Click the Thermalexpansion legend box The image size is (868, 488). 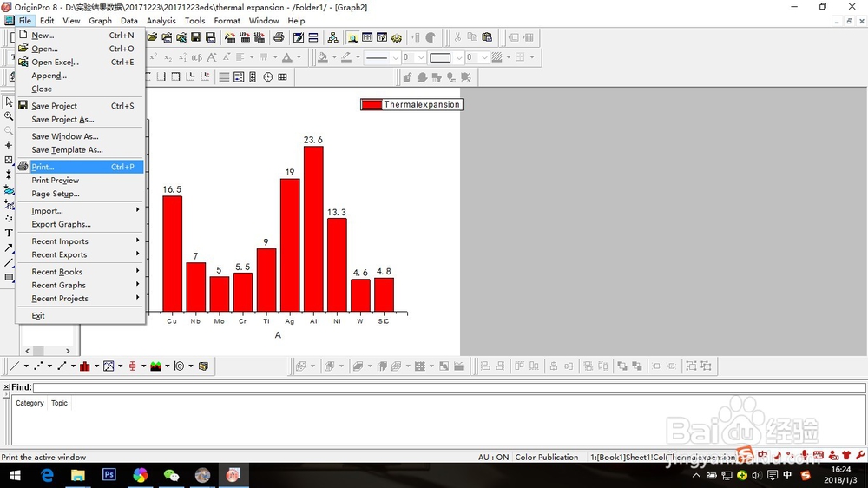pos(411,104)
